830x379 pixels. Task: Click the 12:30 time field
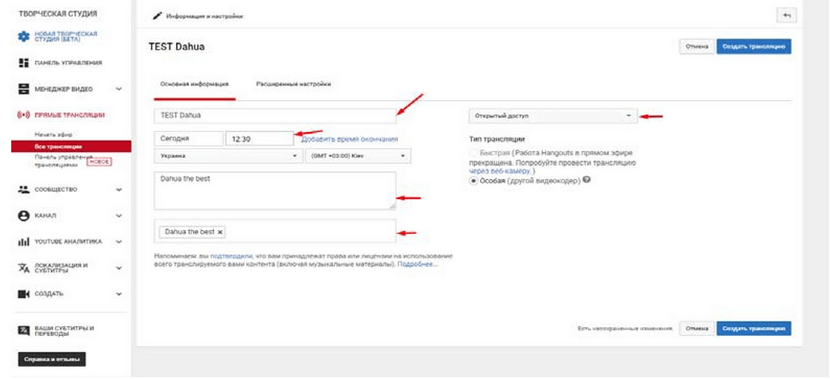coord(259,139)
